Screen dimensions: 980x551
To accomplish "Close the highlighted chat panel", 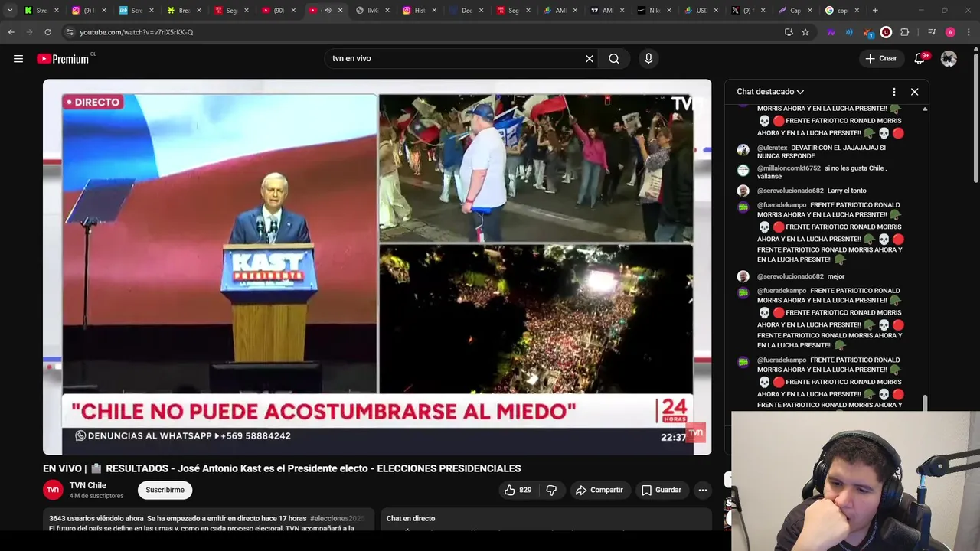I will pyautogui.click(x=914, y=92).
